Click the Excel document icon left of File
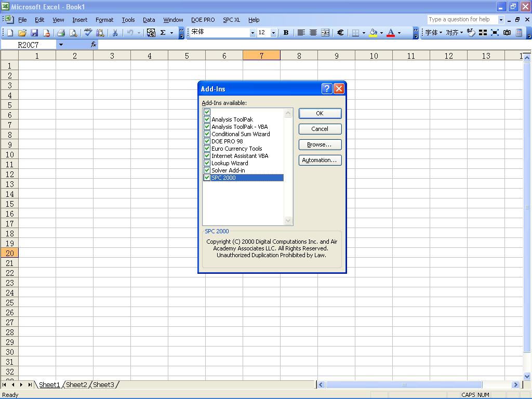 (10, 19)
